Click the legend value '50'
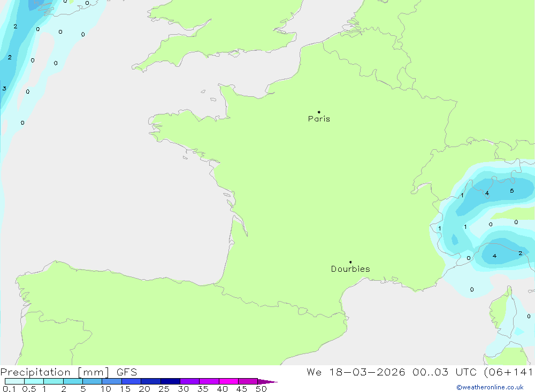 262,389
